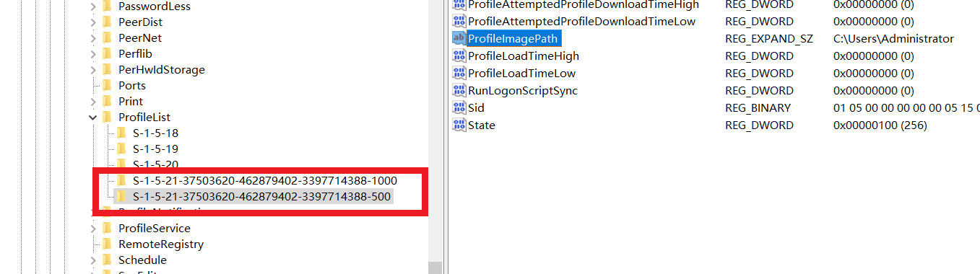Image resolution: width=980 pixels, height=274 pixels.
Task: Expand the PasswordLess key
Action: click(x=93, y=6)
